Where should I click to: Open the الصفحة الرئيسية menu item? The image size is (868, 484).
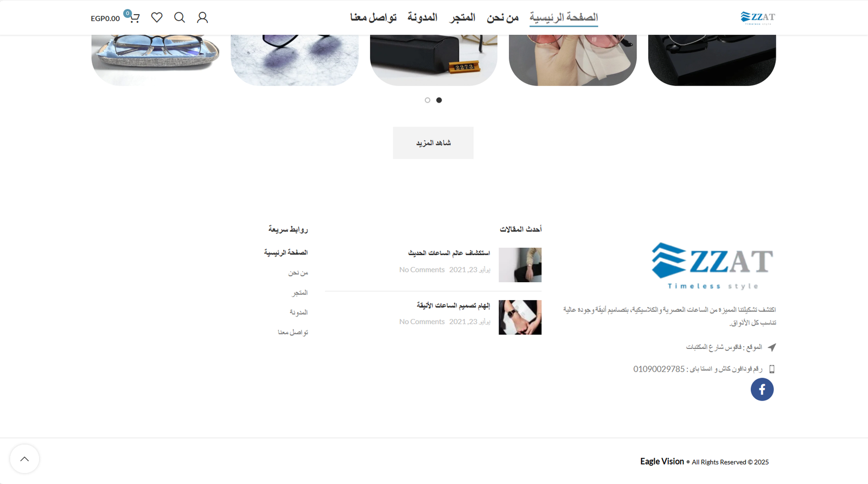click(564, 17)
